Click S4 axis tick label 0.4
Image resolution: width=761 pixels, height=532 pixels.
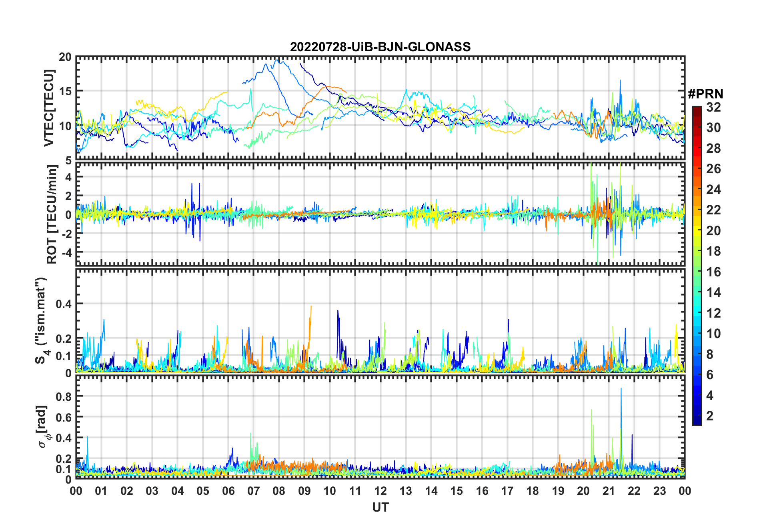(64, 304)
